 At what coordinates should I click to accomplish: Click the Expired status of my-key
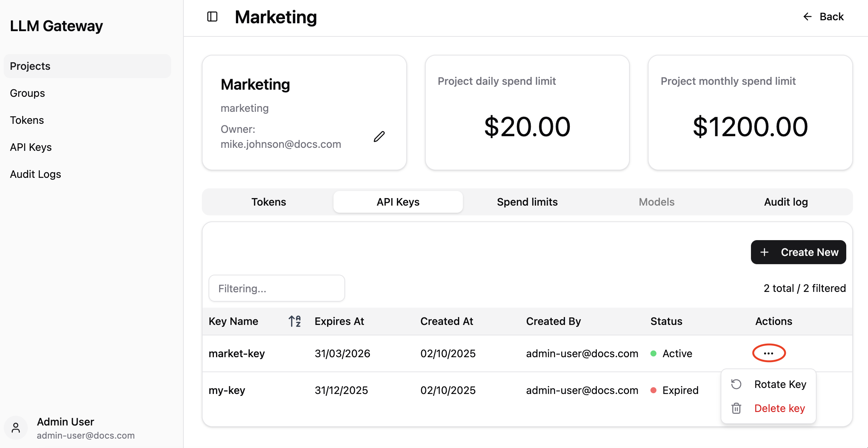tap(674, 390)
